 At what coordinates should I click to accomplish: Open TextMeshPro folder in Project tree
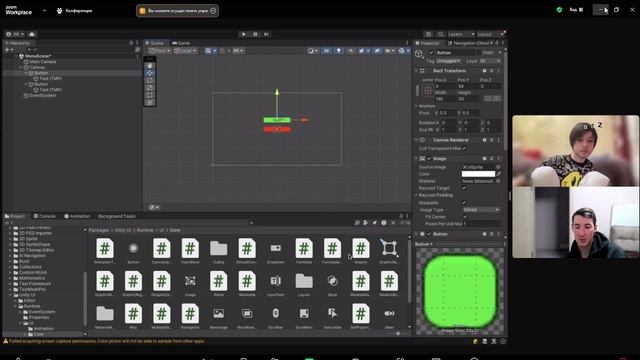point(32,289)
